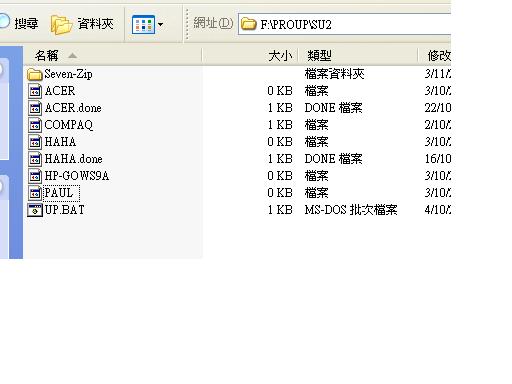Click the DONE 檔案 type for HAHA.done
Viewport: 512px width, 384px height.
tap(333, 159)
